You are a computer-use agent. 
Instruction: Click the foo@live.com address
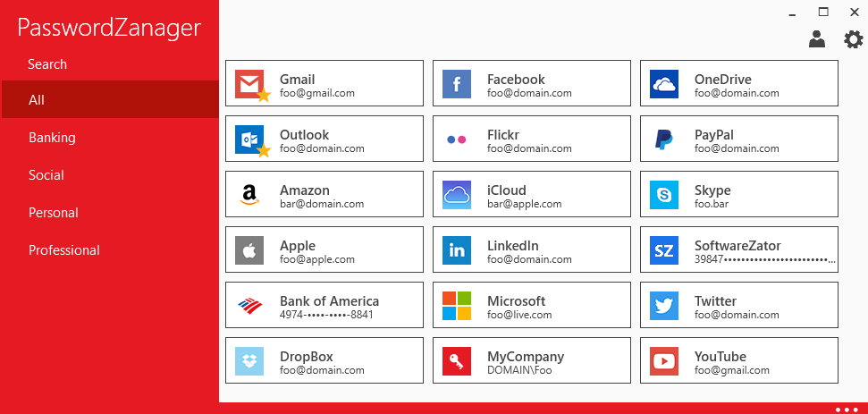click(519, 315)
